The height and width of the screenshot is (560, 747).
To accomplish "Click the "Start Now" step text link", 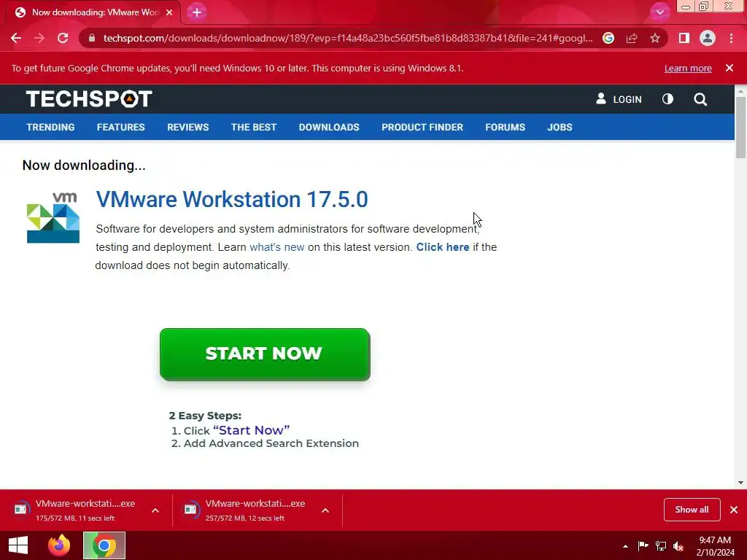I will (x=251, y=430).
